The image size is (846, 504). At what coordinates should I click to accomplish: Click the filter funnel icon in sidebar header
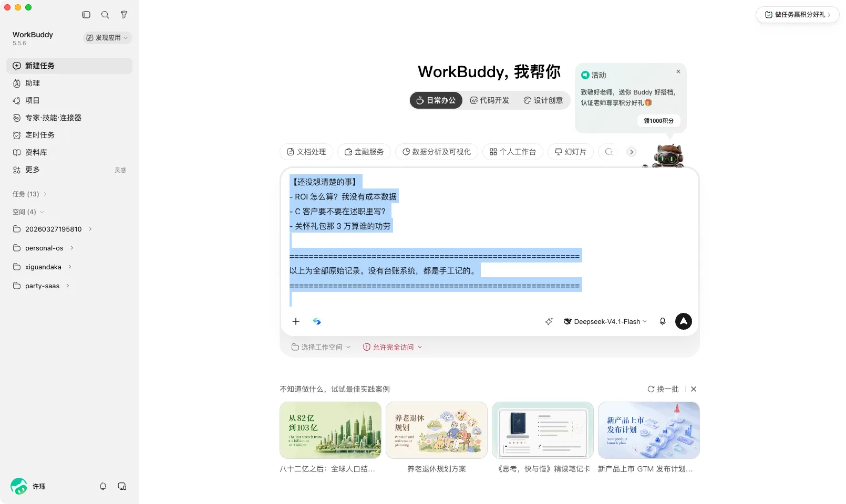(124, 15)
